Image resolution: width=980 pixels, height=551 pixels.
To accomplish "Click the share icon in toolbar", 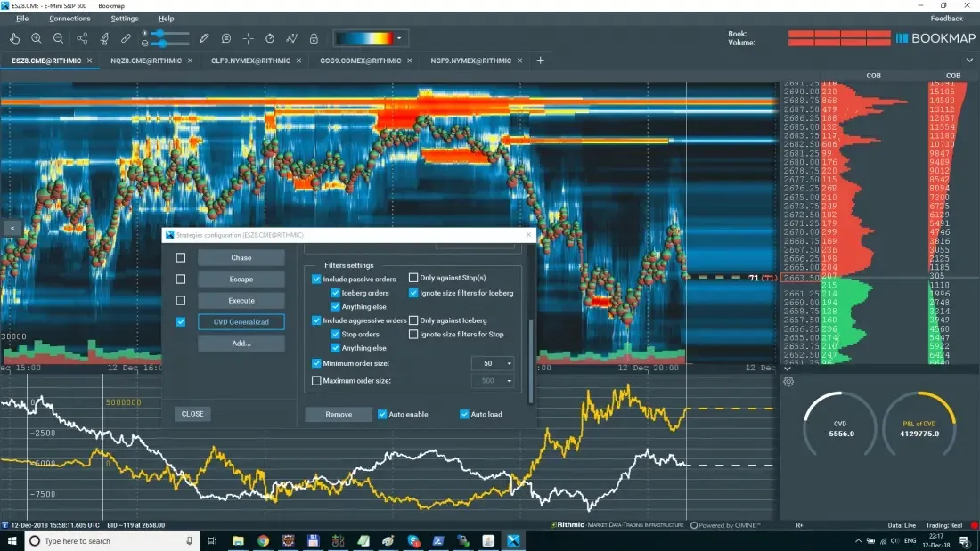I will pos(82,38).
